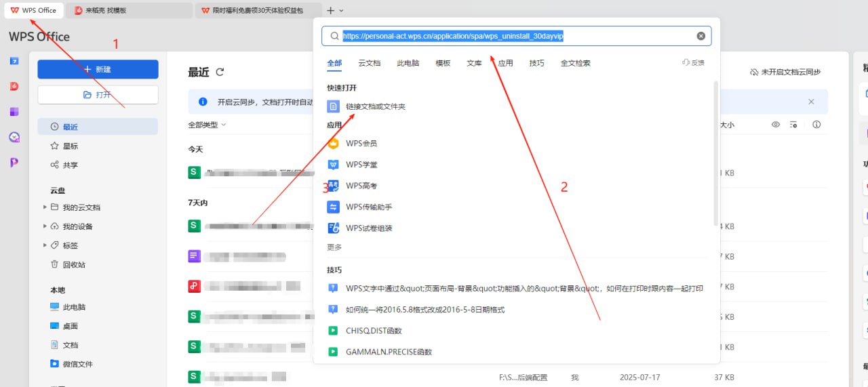Switch to the 来稻壳 找模板 tab

[129, 10]
